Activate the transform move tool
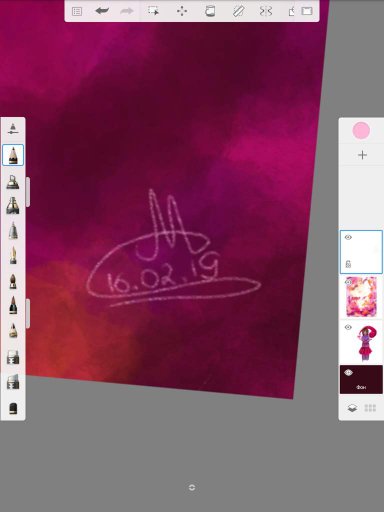This screenshot has height=512, width=384. click(182, 11)
